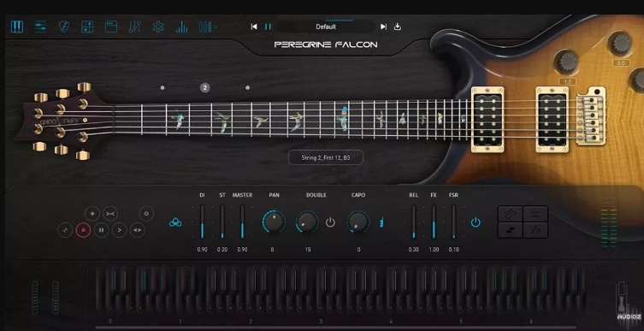Save preset with download icon
644x331 pixels.
(397, 27)
